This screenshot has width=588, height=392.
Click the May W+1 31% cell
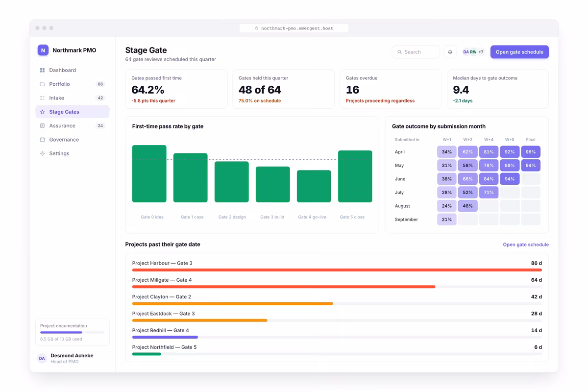[447, 166]
